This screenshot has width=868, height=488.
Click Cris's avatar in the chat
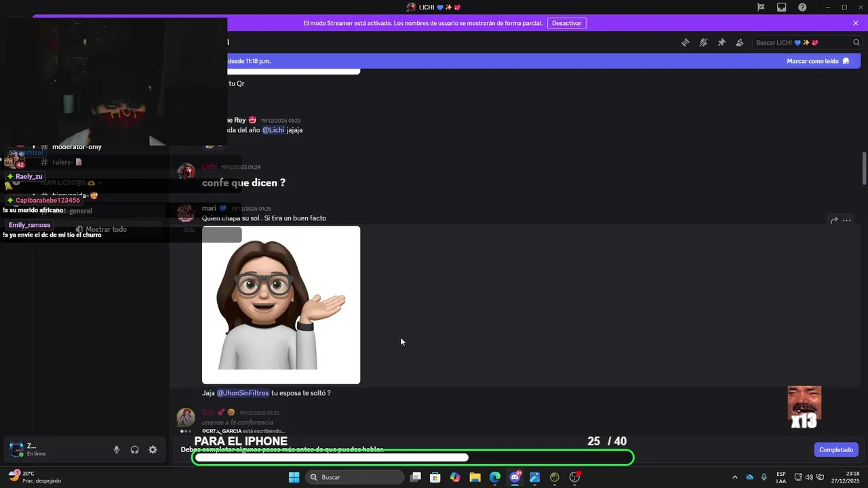pyautogui.click(x=186, y=418)
